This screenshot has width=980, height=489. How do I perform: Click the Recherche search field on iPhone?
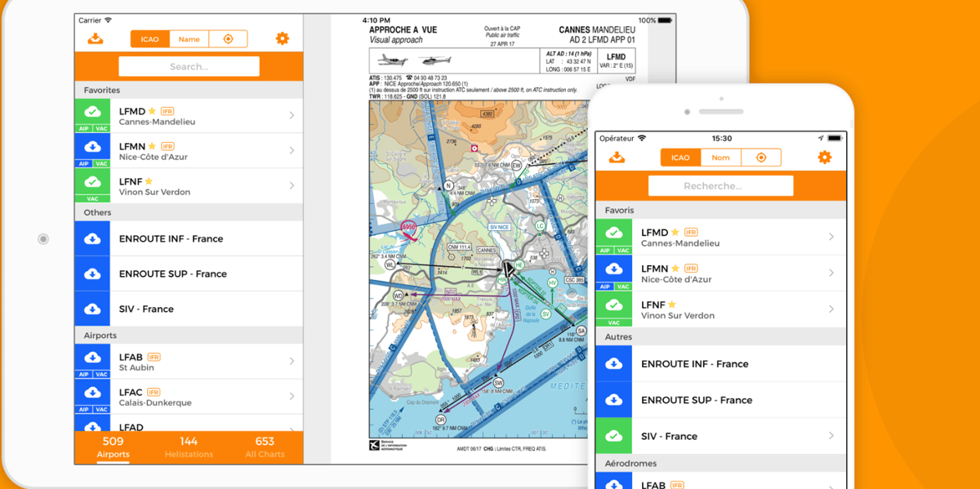pyautogui.click(x=720, y=185)
